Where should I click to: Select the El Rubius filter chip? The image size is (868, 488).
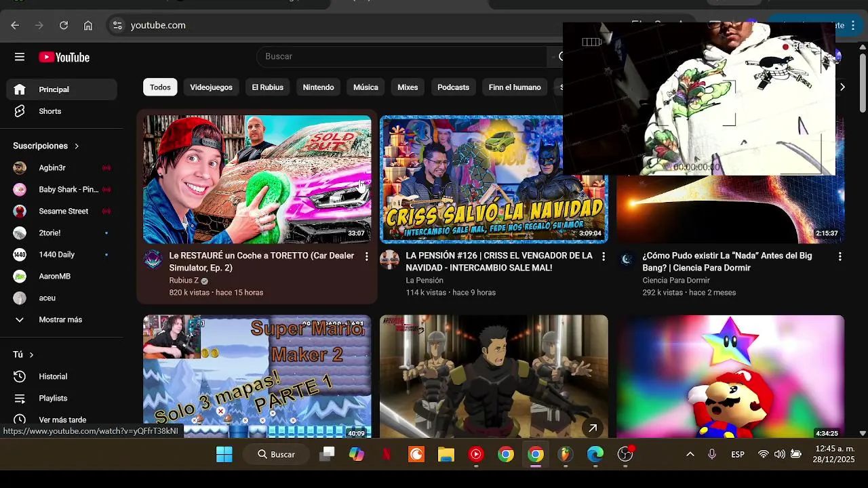coord(267,87)
